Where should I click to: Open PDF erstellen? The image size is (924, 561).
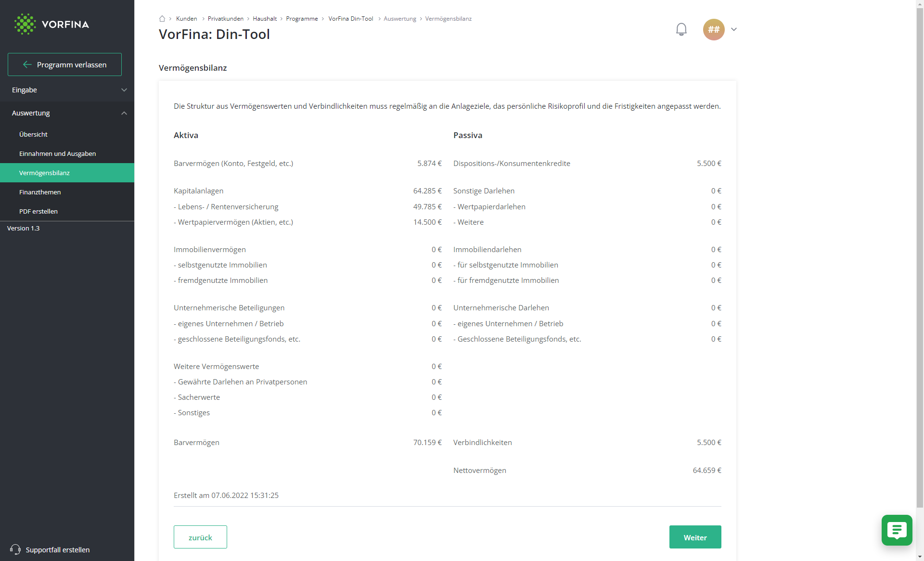[x=67, y=211]
